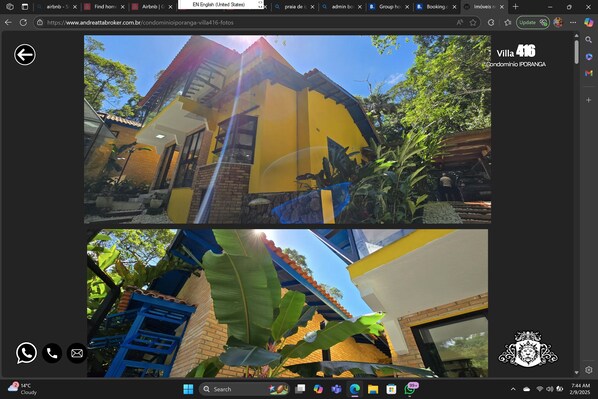598x399 pixels.
Task: Open Copilot from the taskbar
Action: [318, 389]
